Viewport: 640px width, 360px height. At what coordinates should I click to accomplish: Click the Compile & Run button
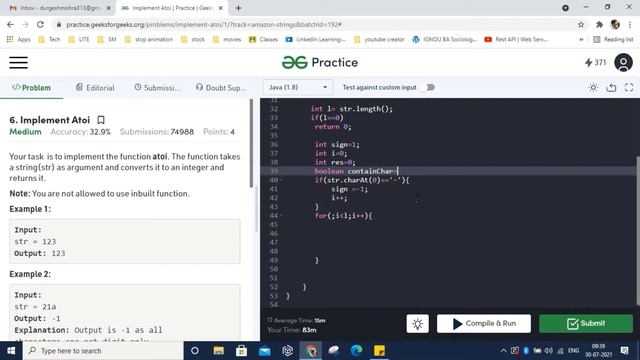tap(484, 324)
